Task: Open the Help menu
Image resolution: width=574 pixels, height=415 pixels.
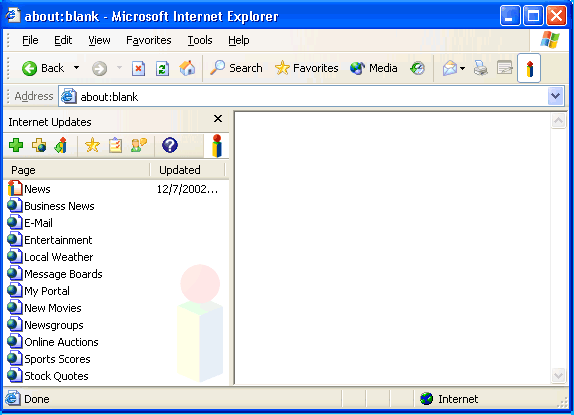Action: [239, 40]
